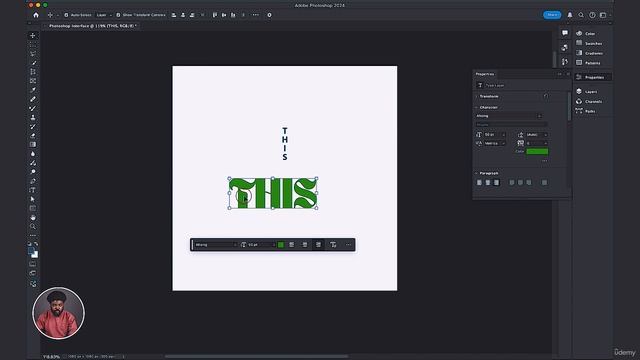640x360 pixels.
Task: Open more align options ellipsis in options bar
Action: click(x=256, y=15)
